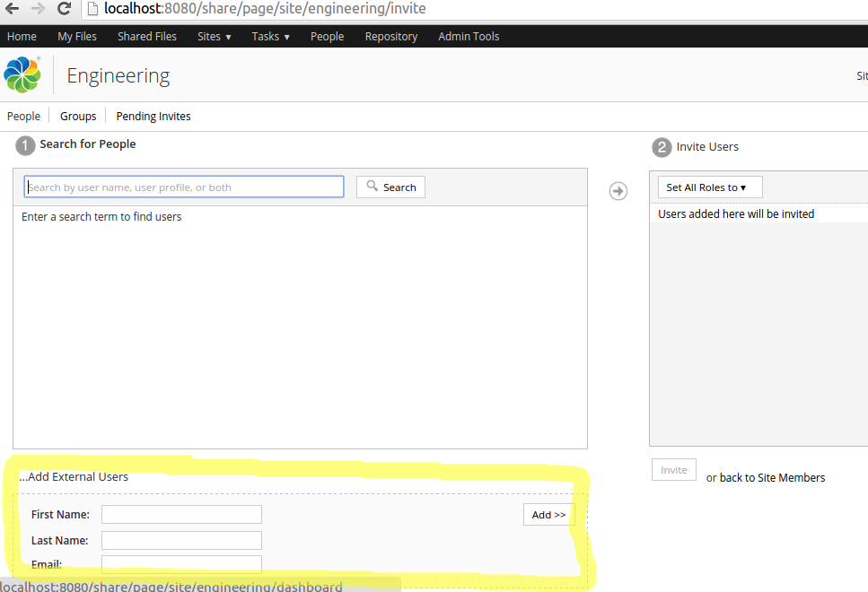Click the Alfresco logo

click(22, 75)
